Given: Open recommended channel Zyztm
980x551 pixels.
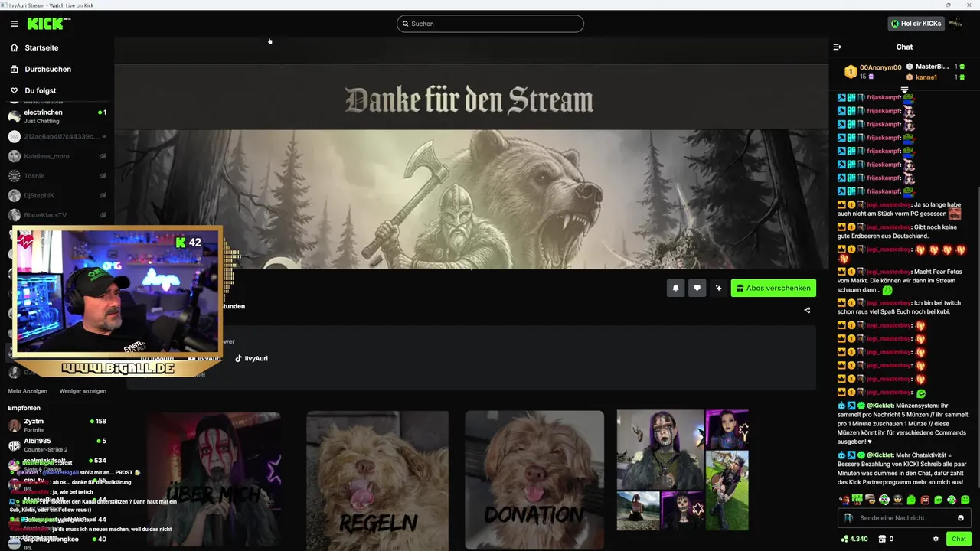Looking at the screenshot, I should coord(57,425).
